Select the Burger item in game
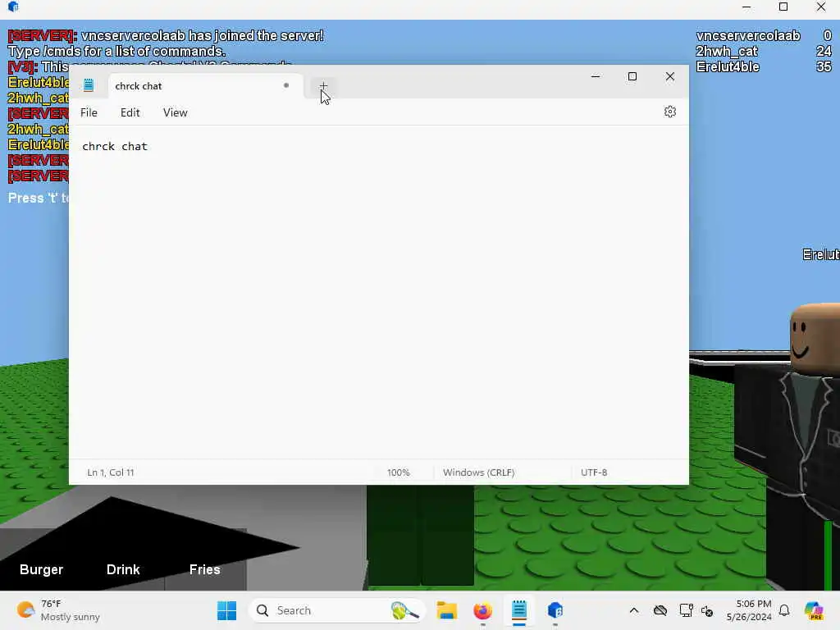Screen dimensions: 840x630 (x=41, y=569)
